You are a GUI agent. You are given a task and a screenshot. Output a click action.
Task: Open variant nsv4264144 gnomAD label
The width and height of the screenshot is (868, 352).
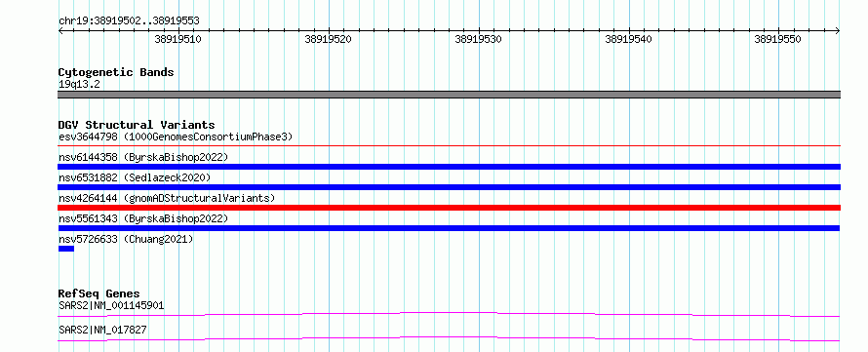pos(167,198)
